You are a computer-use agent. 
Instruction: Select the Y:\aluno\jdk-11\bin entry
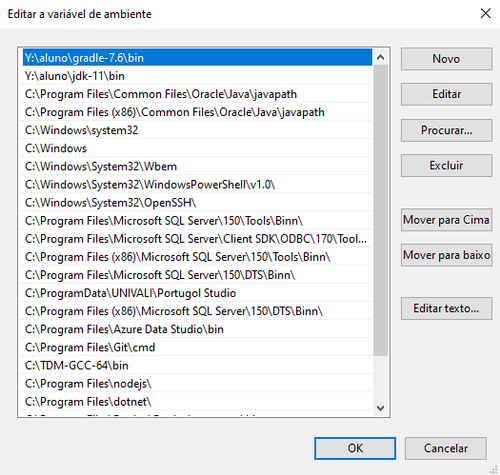[x=196, y=76]
